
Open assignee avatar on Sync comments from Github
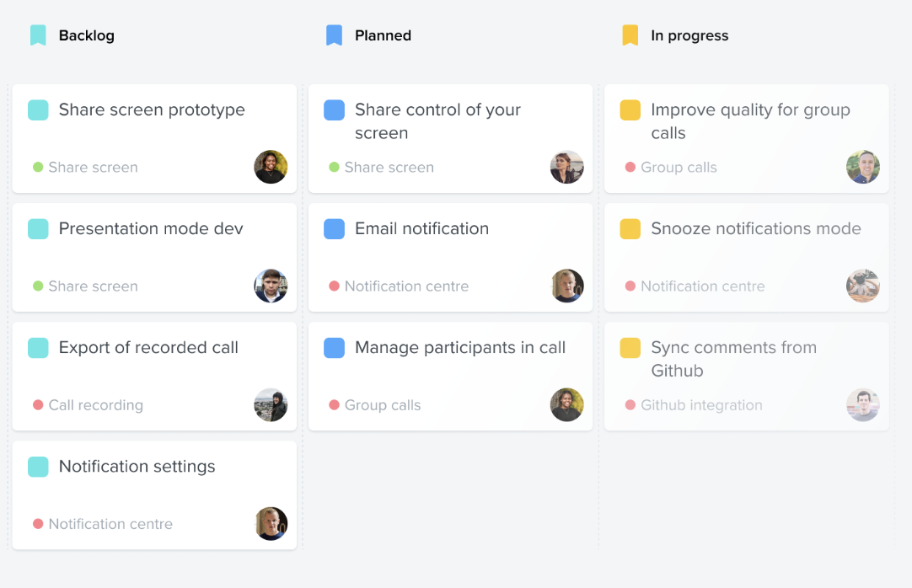[862, 405]
